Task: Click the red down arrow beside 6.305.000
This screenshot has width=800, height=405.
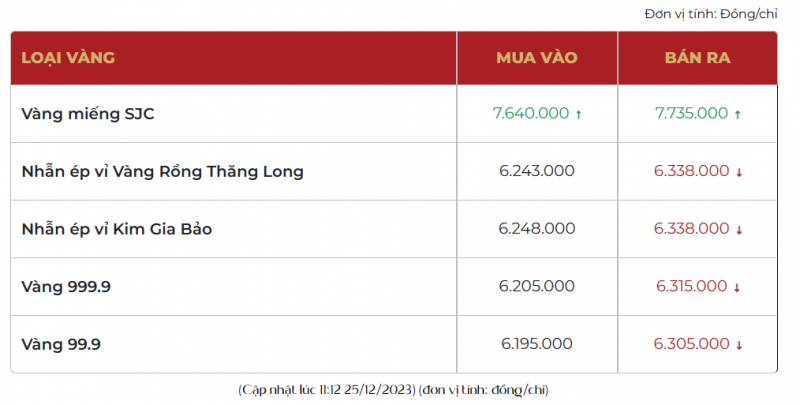Action: point(739,345)
